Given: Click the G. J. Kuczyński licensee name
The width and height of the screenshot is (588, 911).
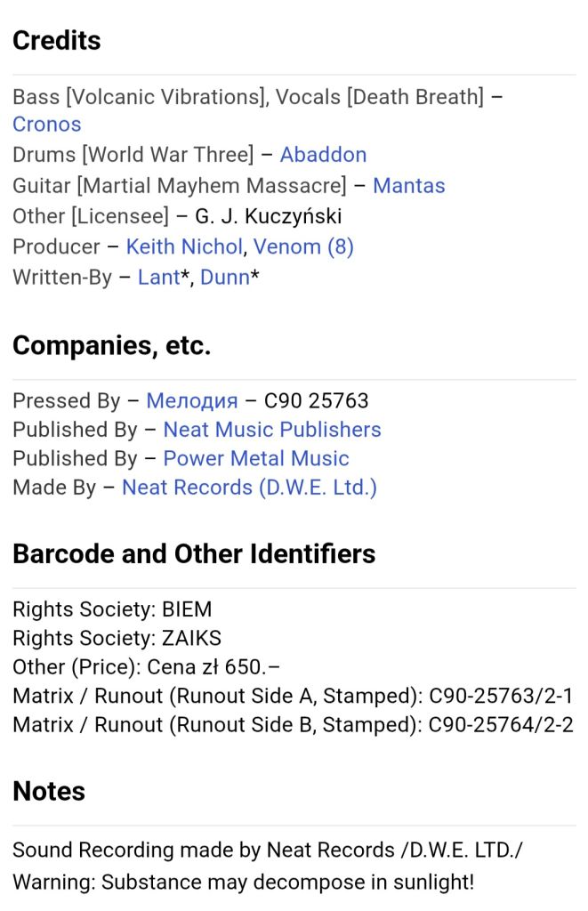Looking at the screenshot, I should [268, 216].
